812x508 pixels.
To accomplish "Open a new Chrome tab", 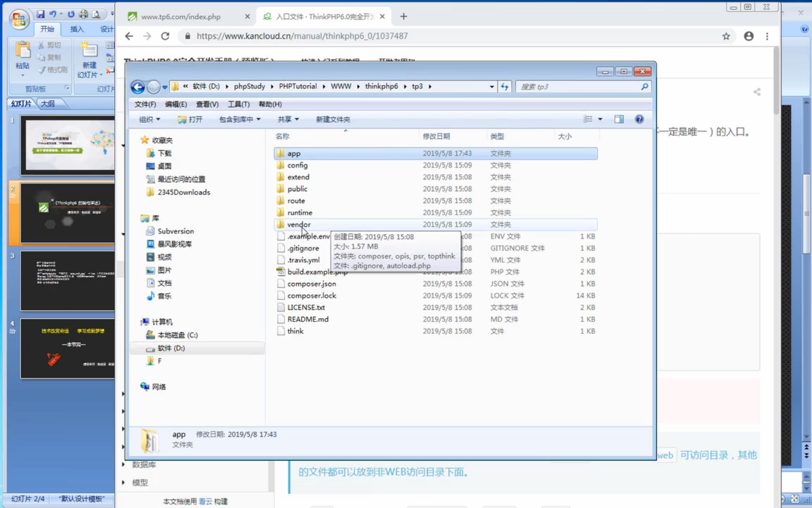I will point(404,16).
